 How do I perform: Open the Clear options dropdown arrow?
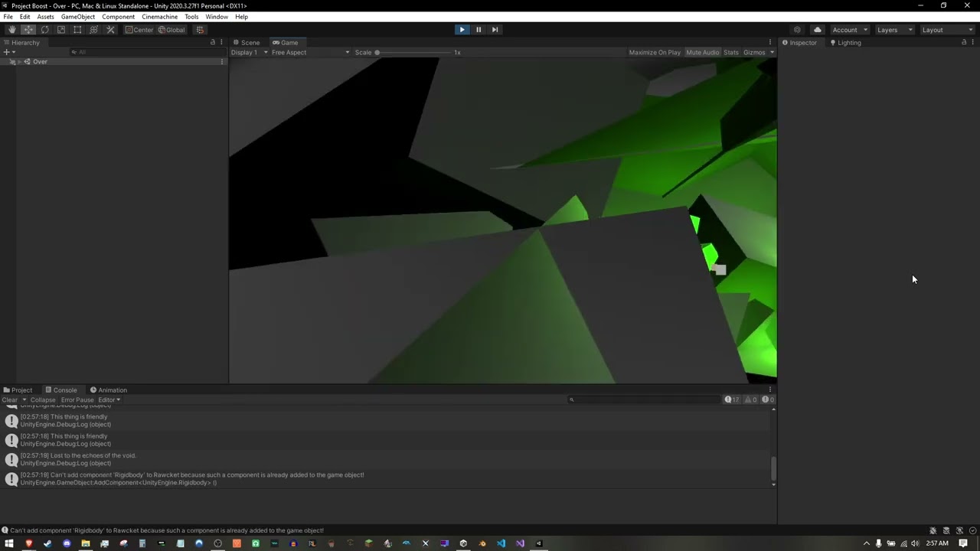pyautogui.click(x=24, y=399)
